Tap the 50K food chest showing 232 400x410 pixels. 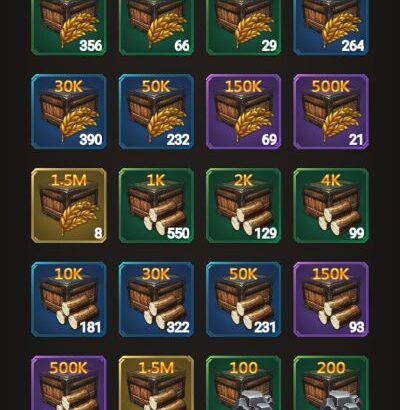156,112
